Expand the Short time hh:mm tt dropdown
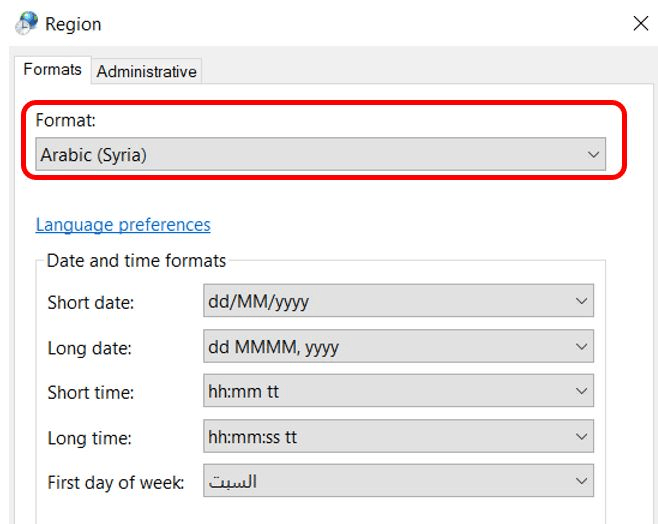The width and height of the screenshot is (658, 524). click(582, 392)
